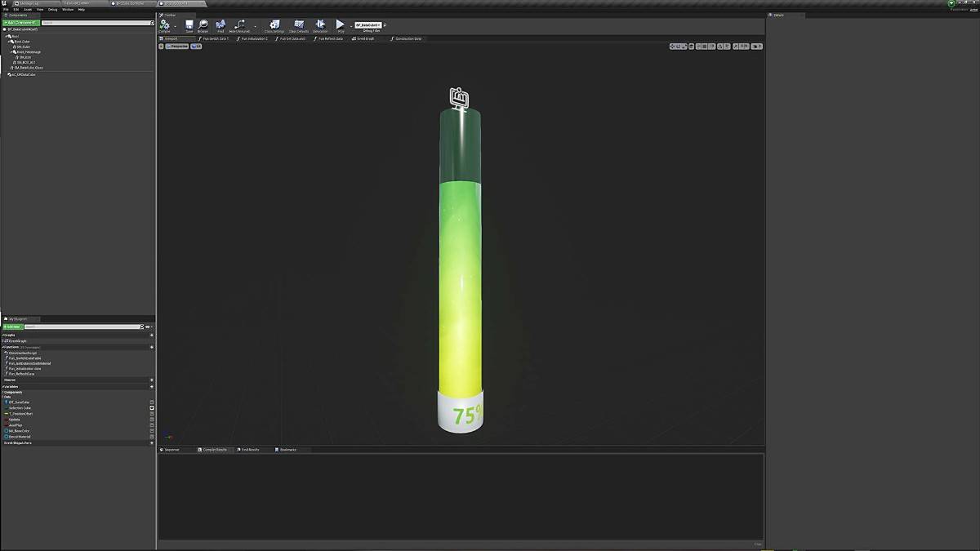Image resolution: width=980 pixels, height=551 pixels.
Task: Click the Unreal Engine logo icon
Action: tap(4, 3)
